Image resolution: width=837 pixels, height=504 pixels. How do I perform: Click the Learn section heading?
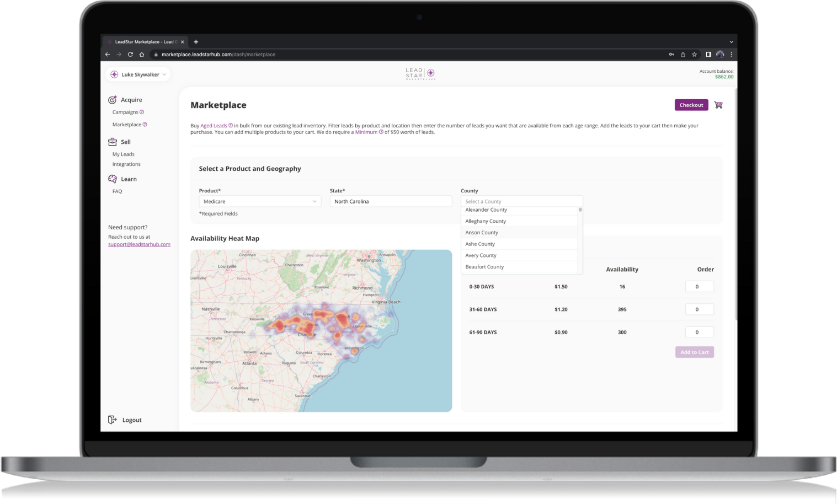click(x=129, y=179)
